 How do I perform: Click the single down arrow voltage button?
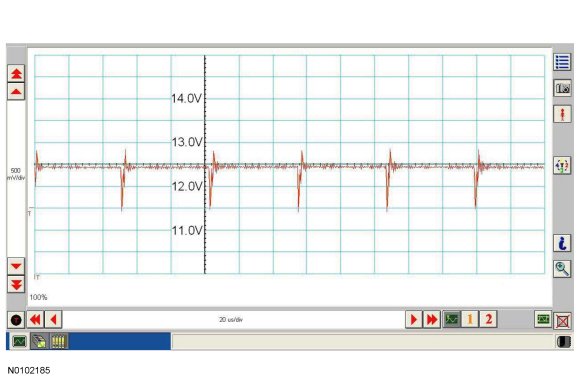coord(16,266)
